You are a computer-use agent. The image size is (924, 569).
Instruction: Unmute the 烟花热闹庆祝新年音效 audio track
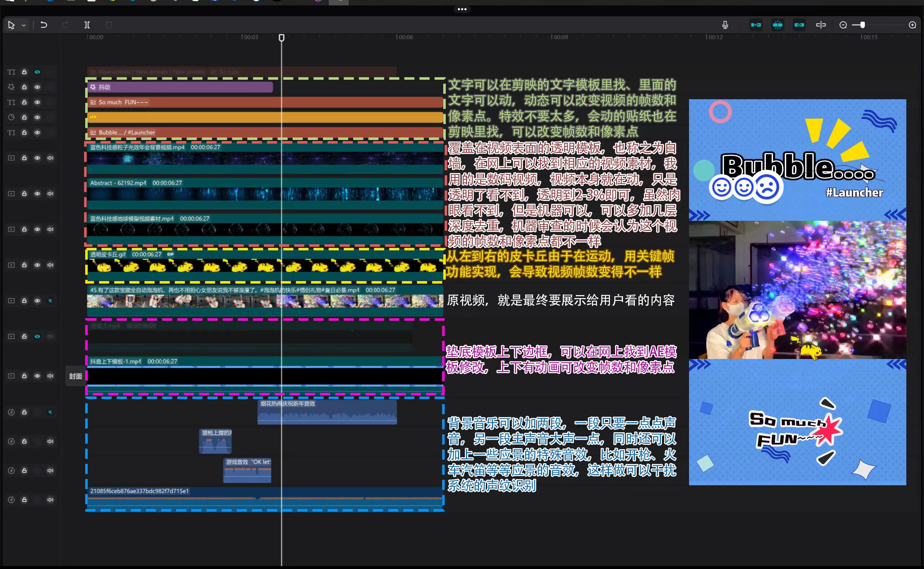[x=50, y=412]
